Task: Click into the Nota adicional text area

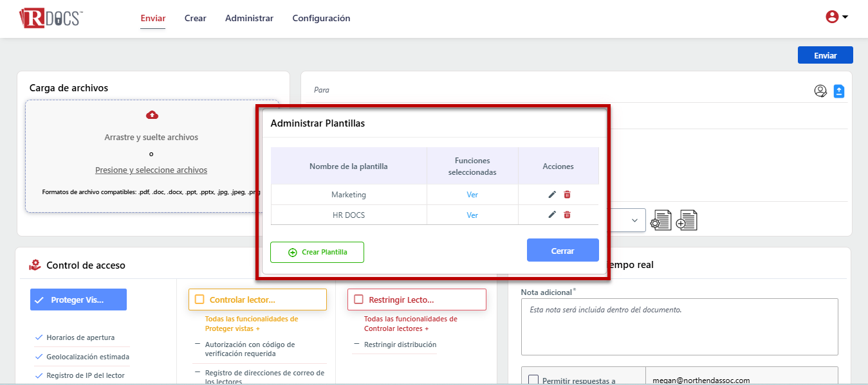Action: (x=679, y=327)
